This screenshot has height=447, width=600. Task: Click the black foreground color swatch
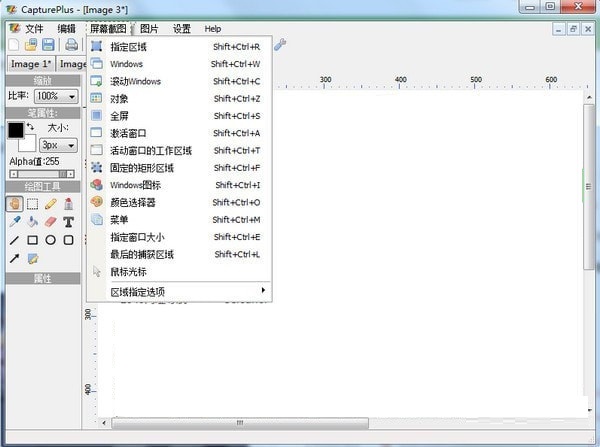[x=16, y=130]
